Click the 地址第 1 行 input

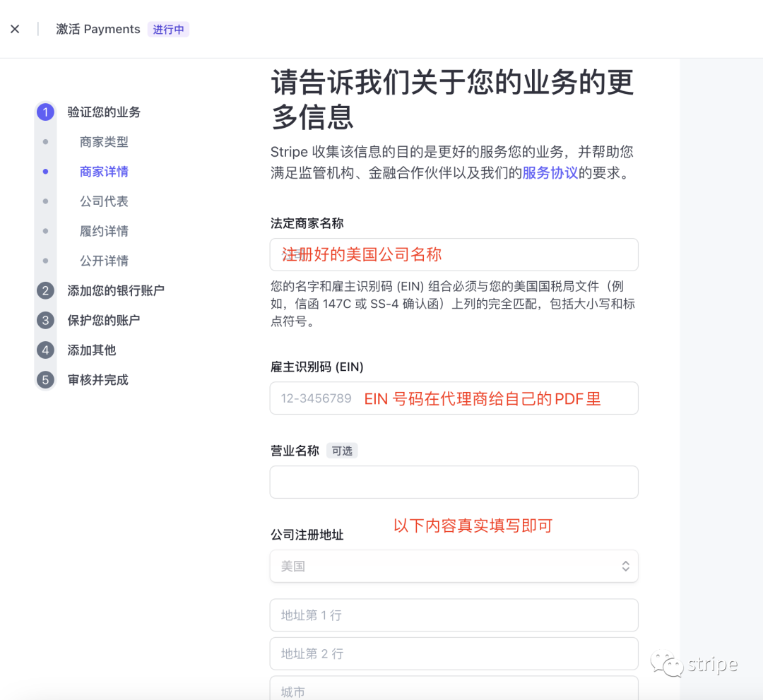tap(454, 615)
